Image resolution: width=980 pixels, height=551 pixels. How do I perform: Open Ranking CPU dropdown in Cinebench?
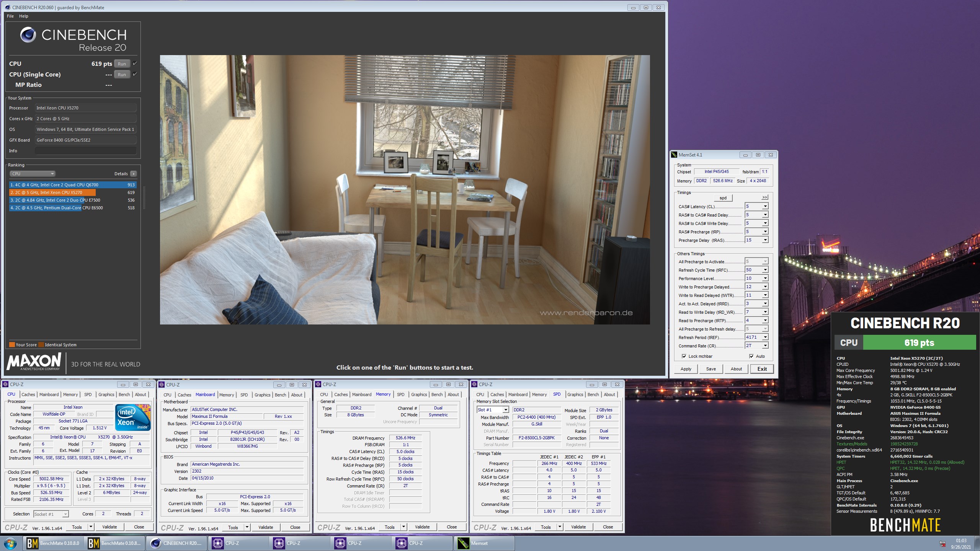tap(33, 174)
